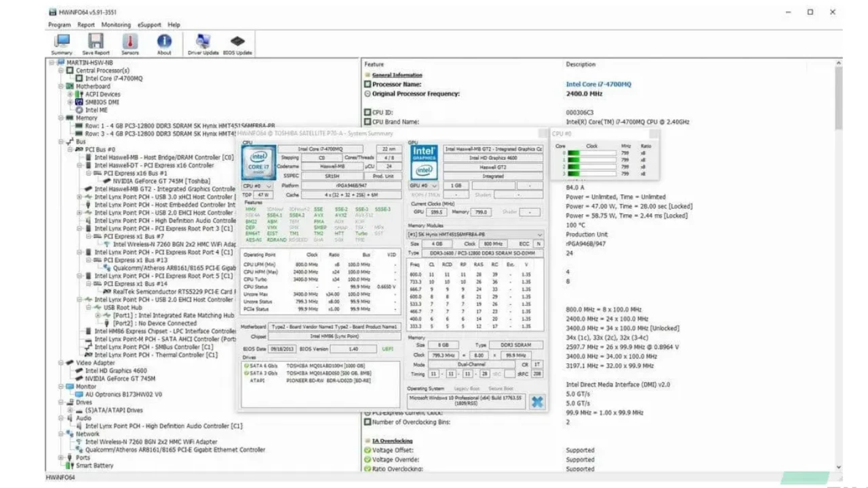Click the HWiNFO64 app icon in title bar
This screenshot has height=488, width=868.
click(52, 12)
